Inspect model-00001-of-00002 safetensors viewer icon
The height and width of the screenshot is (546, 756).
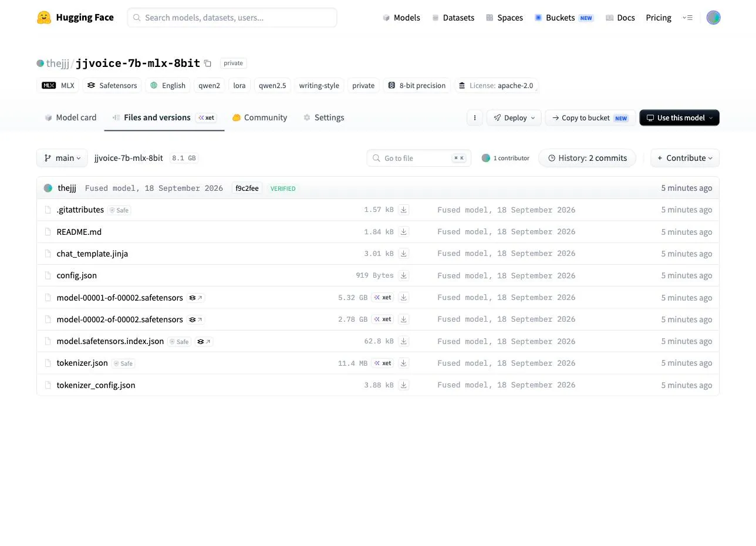[195, 298]
